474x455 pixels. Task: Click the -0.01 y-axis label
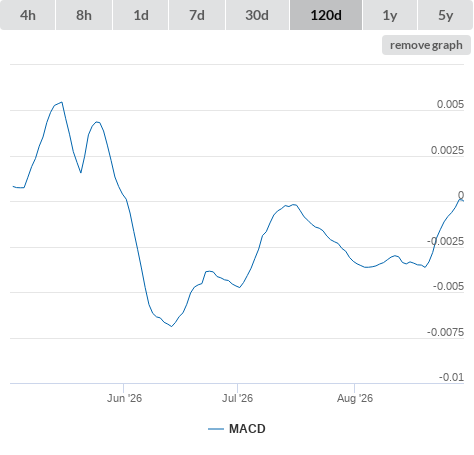[451, 377]
